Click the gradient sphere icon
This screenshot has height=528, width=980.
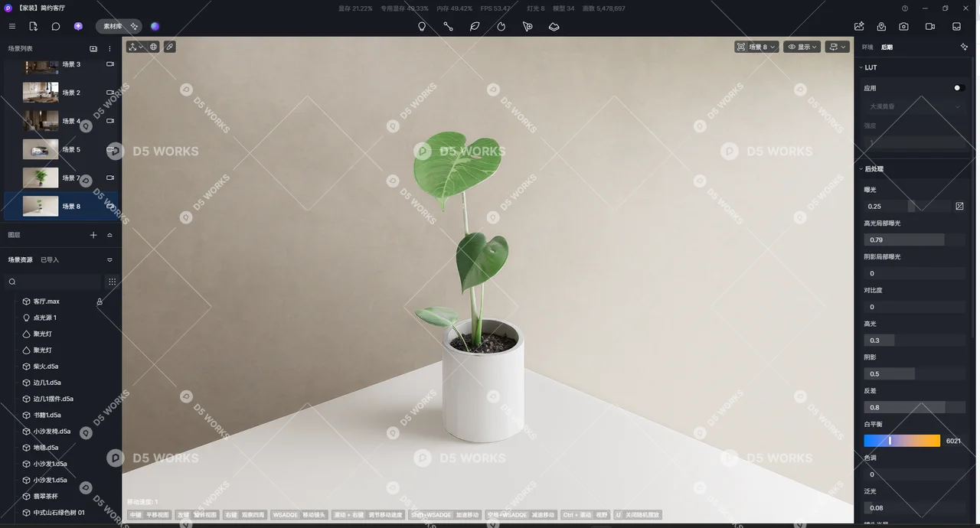155,26
